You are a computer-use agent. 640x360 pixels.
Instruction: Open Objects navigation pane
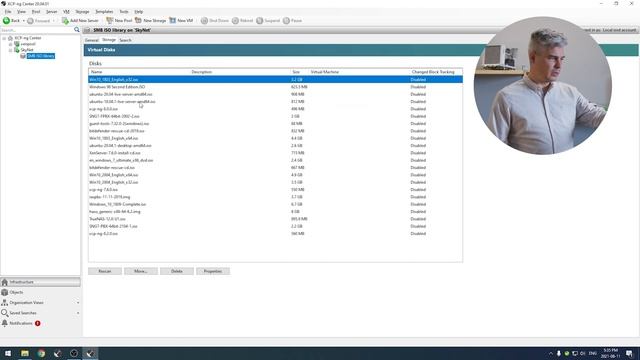[x=40, y=292]
